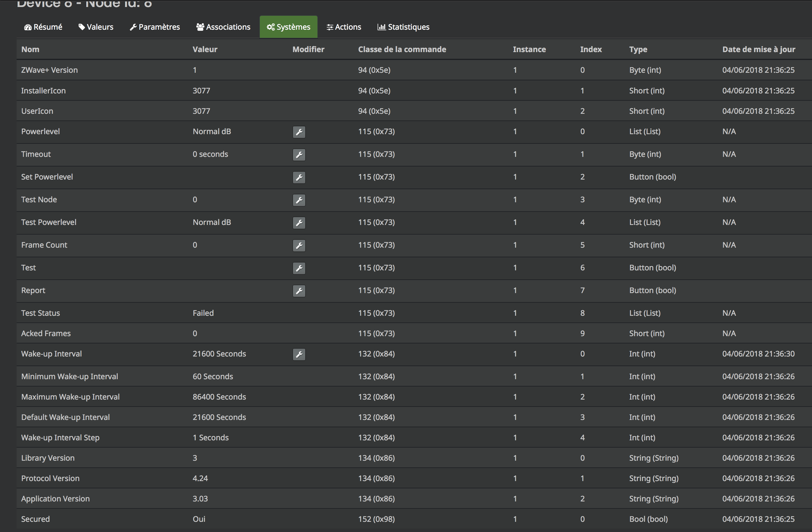
Task: Click the Default Wake-up Interval name
Action: [66, 417]
